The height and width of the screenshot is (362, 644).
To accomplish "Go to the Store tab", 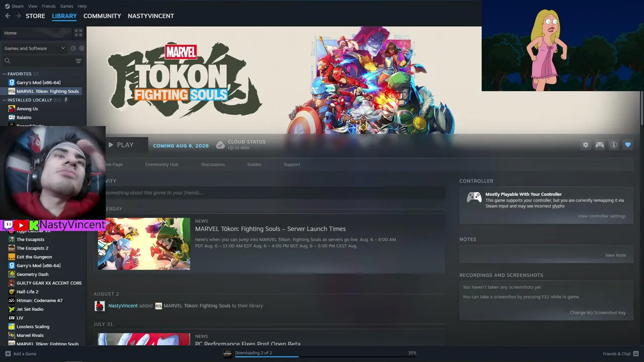I will [x=35, y=16].
